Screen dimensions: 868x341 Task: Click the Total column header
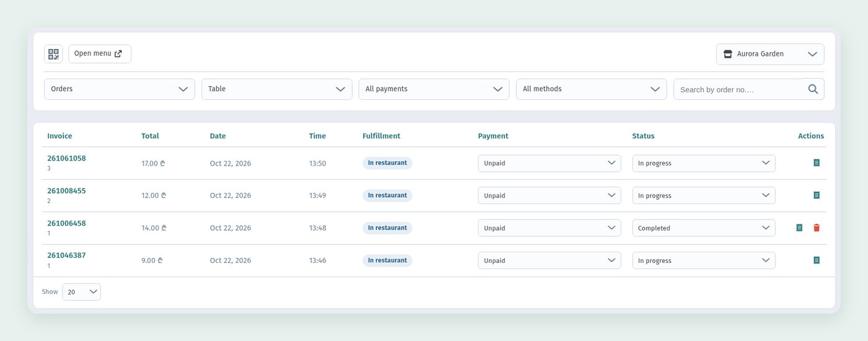150,136
